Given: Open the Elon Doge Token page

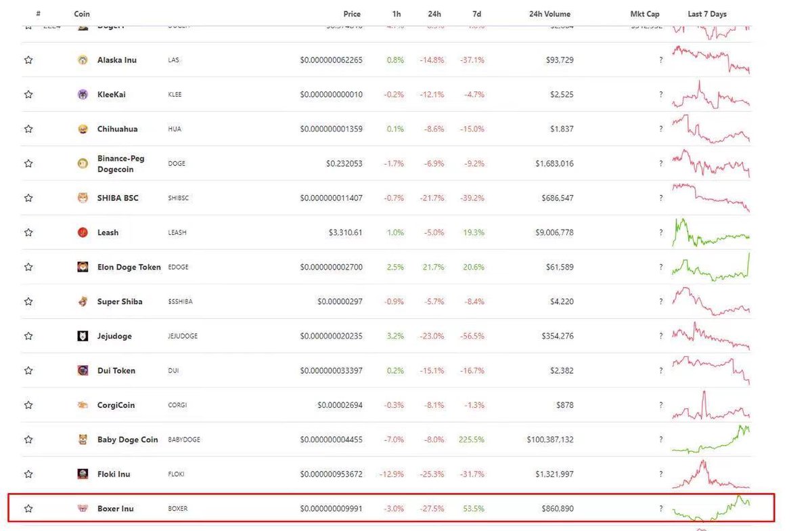Looking at the screenshot, I should 129,268.
